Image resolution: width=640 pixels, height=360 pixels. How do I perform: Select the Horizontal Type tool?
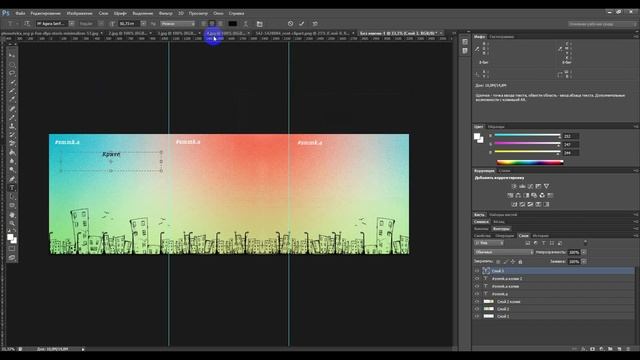[12, 188]
